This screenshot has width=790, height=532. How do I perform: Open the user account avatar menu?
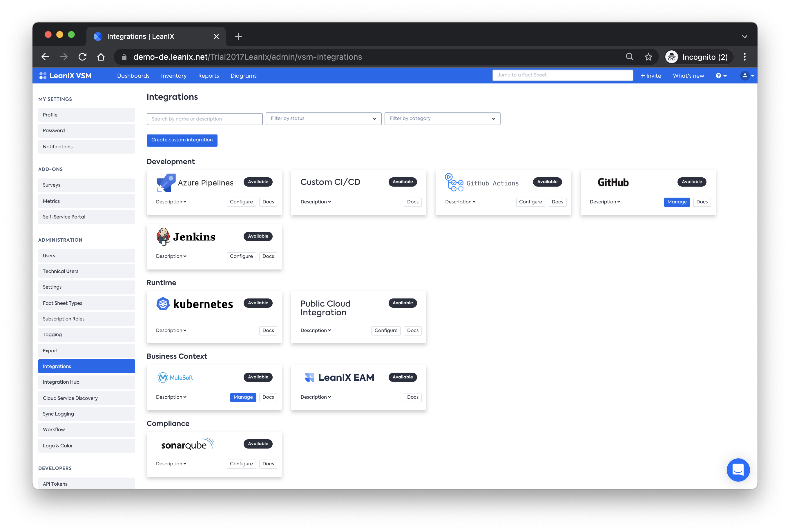744,76
